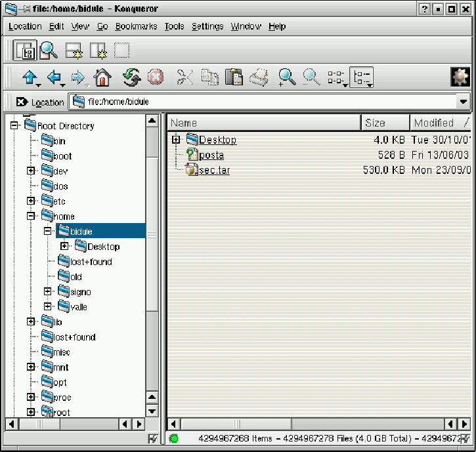Collapse the bidule folder node
This screenshot has width=476, height=452.
point(48,231)
